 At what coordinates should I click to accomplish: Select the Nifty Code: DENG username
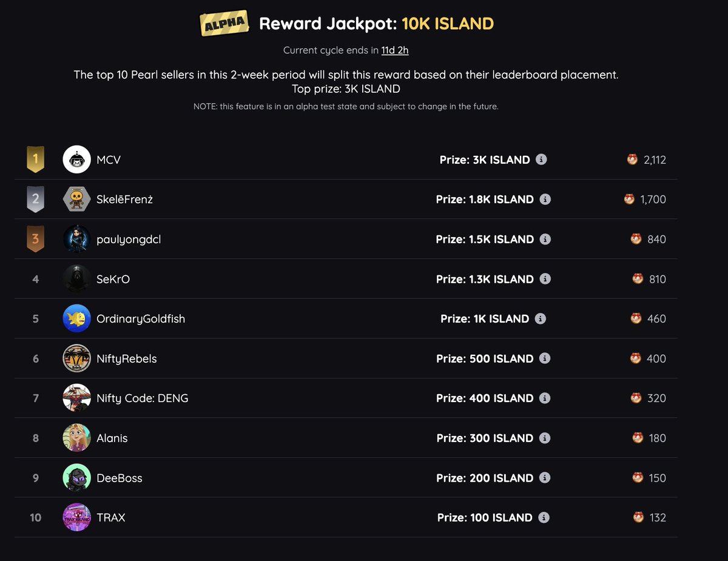(x=143, y=398)
